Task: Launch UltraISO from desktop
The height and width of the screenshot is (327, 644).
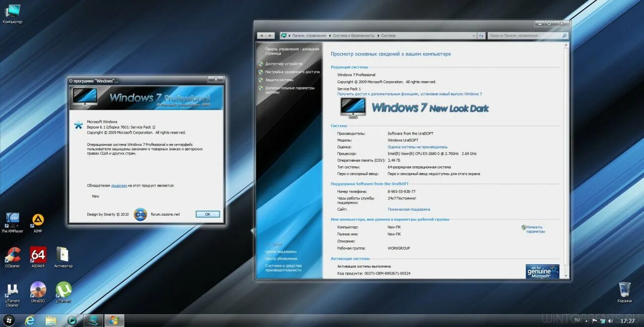Action: (x=38, y=292)
